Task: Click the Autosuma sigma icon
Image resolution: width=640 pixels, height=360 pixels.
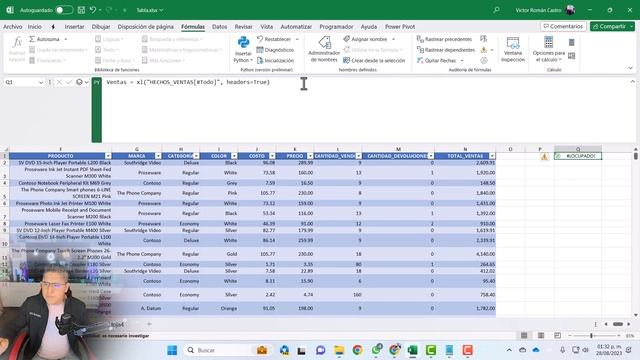Action: pyautogui.click(x=32, y=39)
